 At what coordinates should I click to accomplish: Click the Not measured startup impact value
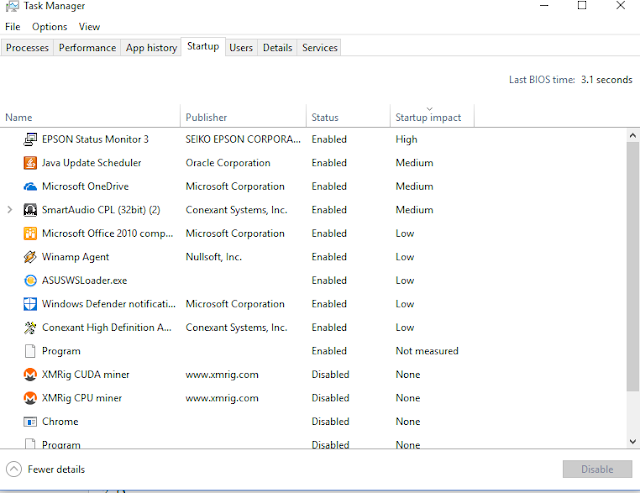[427, 351]
